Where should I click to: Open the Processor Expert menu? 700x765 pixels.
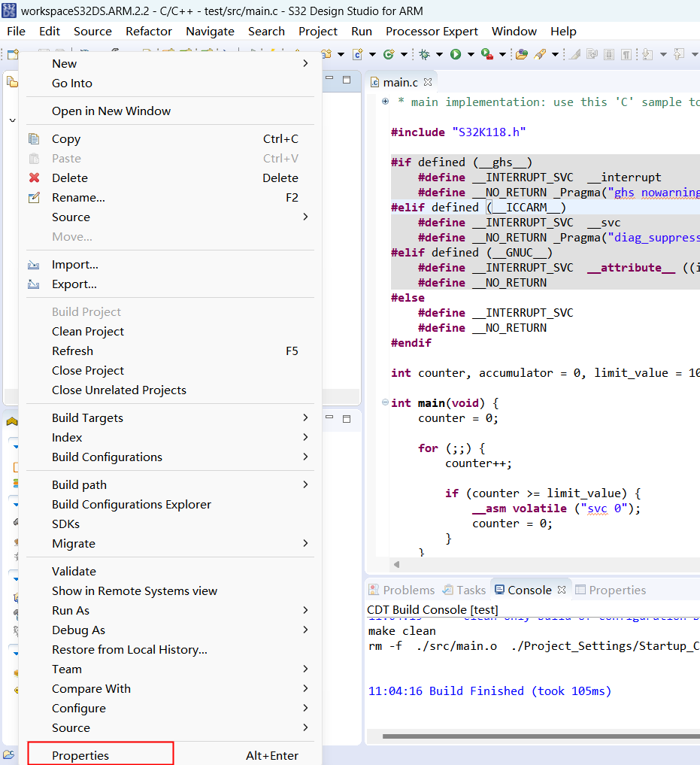432,32
